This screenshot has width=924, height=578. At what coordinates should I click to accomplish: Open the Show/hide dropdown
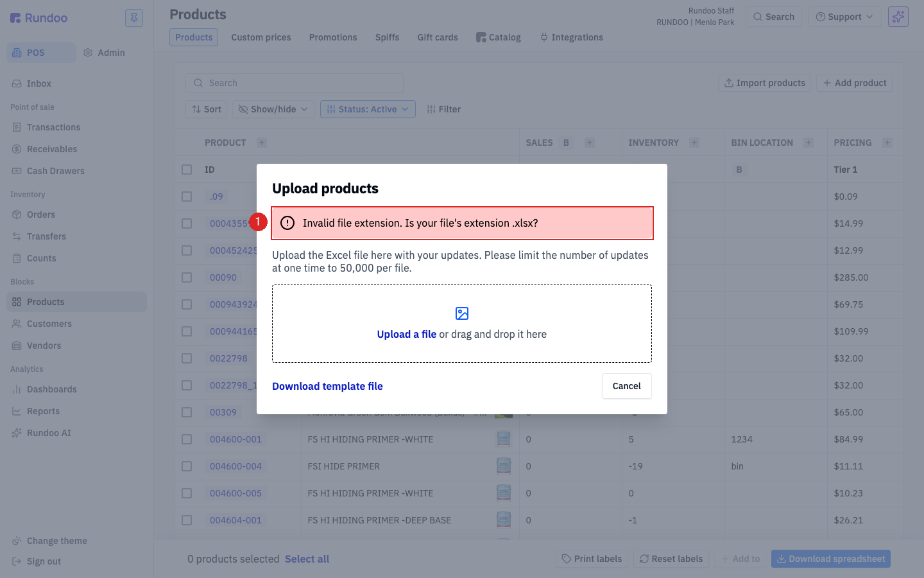273,109
